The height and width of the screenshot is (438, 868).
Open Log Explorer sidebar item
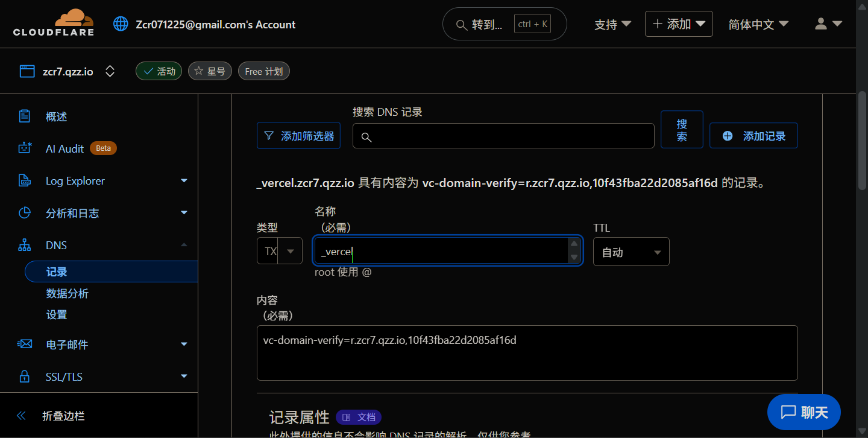(x=75, y=181)
